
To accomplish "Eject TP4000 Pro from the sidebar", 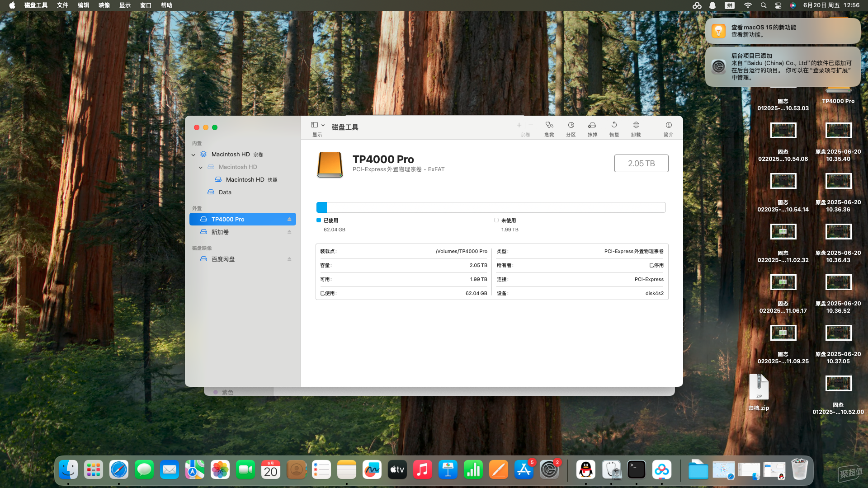I will (x=289, y=219).
